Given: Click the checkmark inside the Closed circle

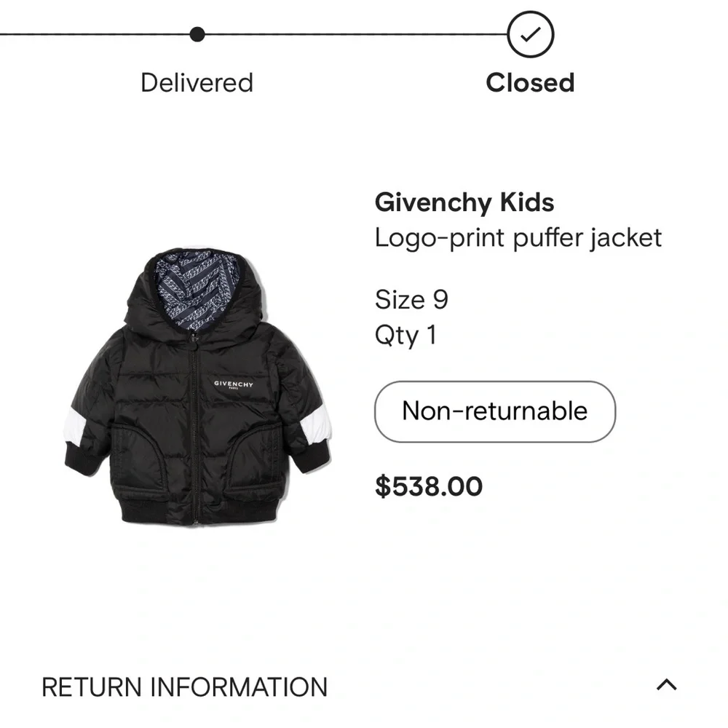Looking at the screenshot, I should pos(531,34).
